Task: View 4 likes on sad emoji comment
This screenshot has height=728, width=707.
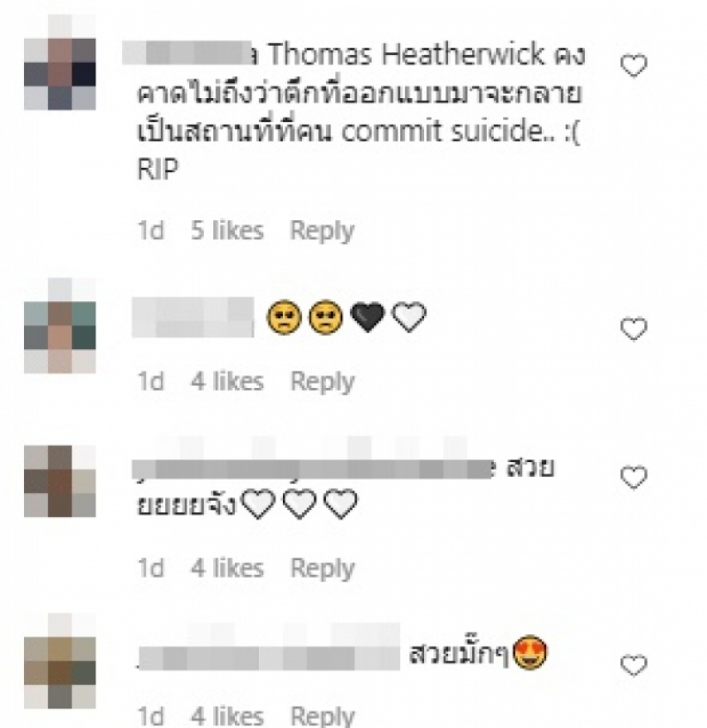Action: tap(227, 382)
